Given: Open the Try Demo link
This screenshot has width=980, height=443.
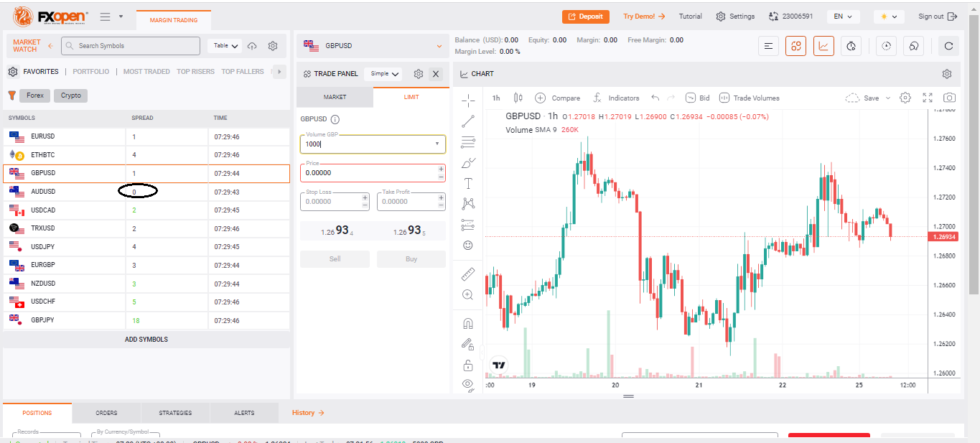Looking at the screenshot, I should coord(644,17).
